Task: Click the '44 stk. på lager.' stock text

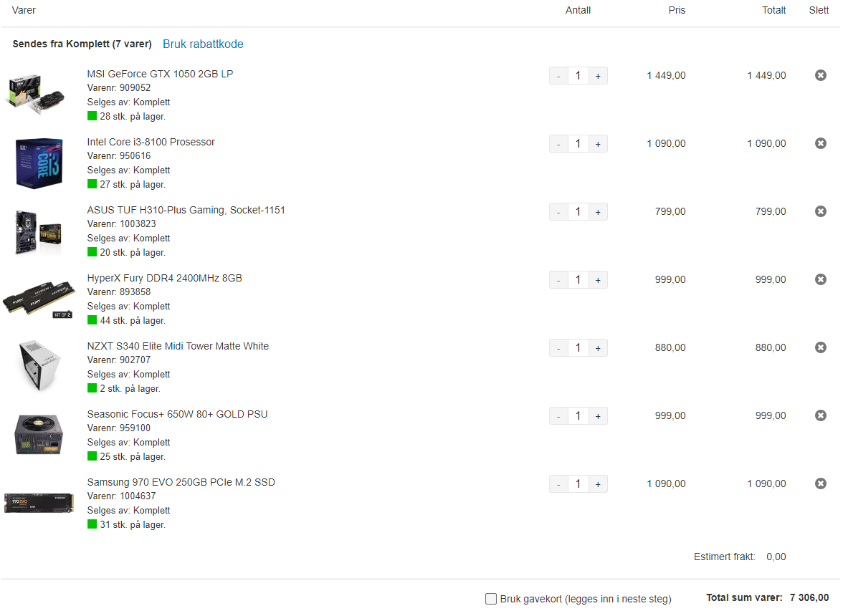Action: click(x=133, y=321)
